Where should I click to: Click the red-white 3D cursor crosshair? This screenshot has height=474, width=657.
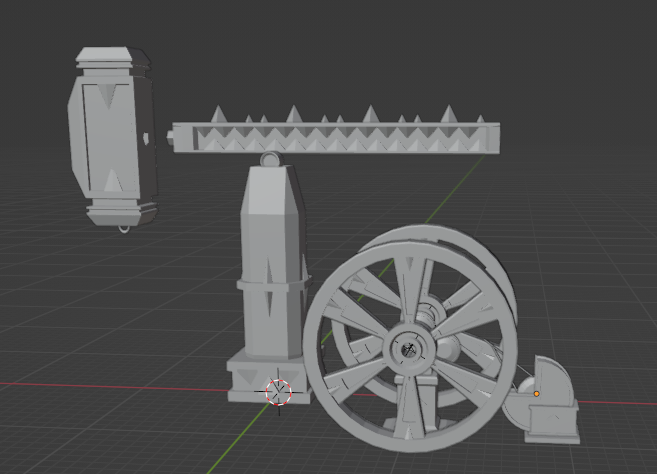coord(279,392)
